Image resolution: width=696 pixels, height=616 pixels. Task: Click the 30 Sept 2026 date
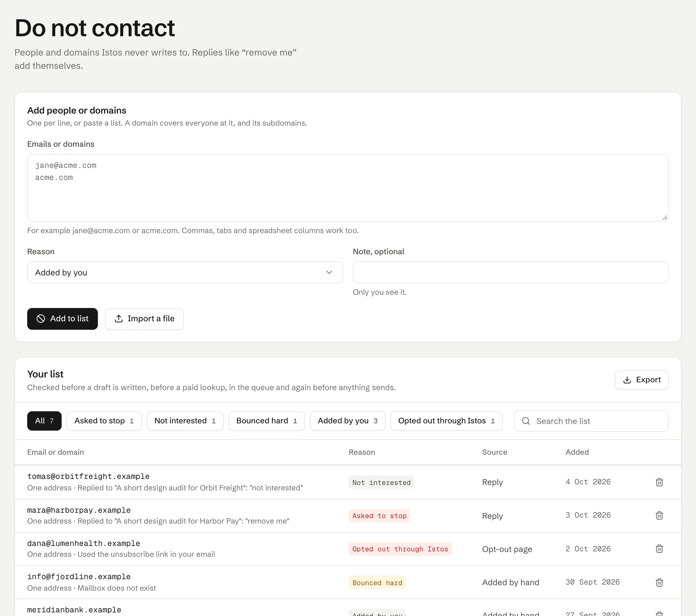592,582
